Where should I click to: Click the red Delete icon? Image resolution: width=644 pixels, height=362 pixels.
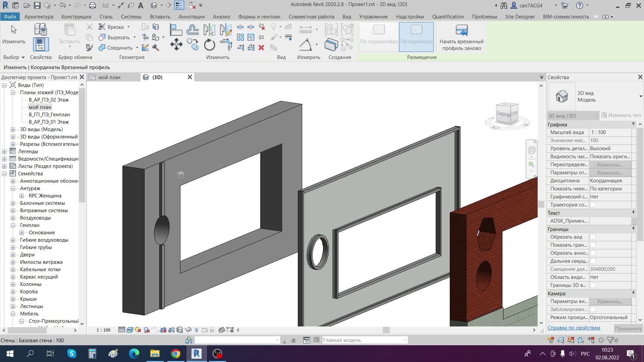point(261,48)
